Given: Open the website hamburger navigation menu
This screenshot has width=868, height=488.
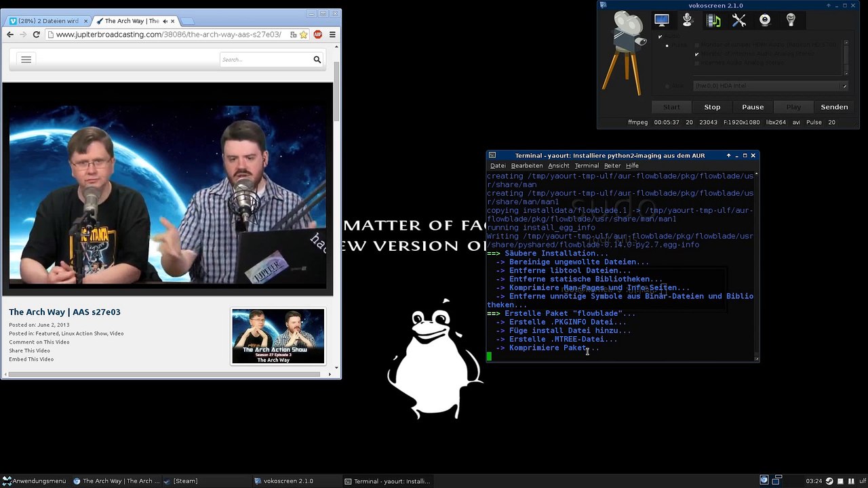Looking at the screenshot, I should click(26, 60).
